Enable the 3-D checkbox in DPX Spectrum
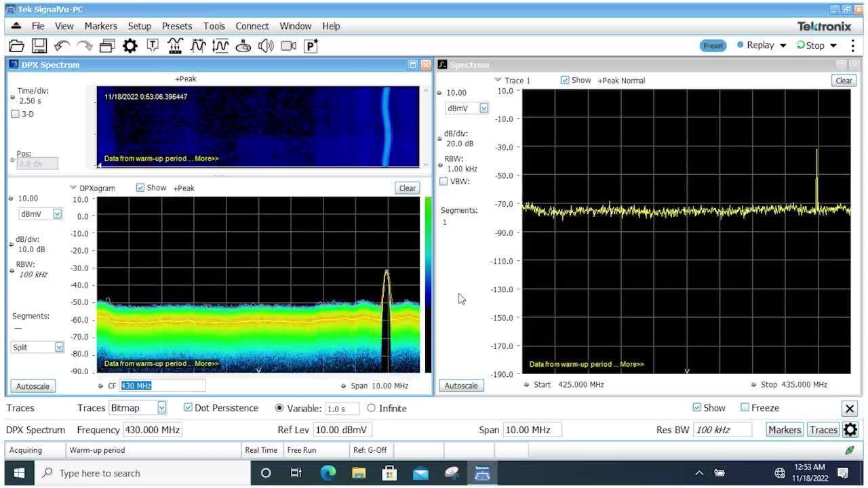This screenshot has width=868, height=488. click(x=16, y=114)
